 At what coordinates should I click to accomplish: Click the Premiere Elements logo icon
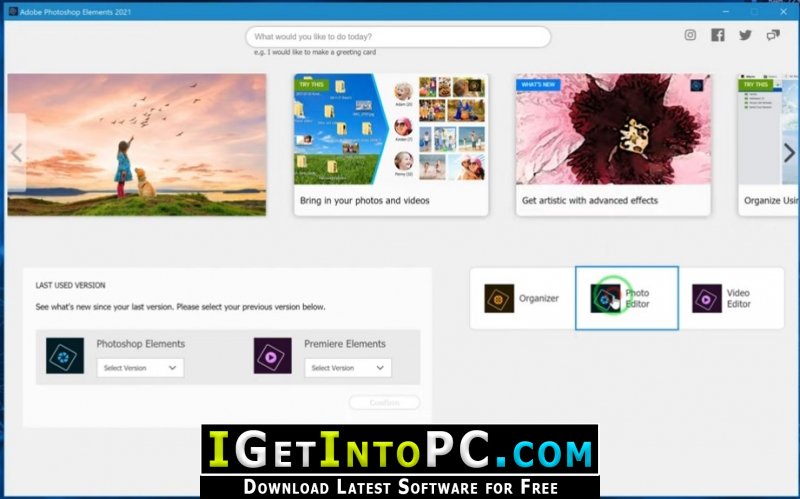coord(272,356)
